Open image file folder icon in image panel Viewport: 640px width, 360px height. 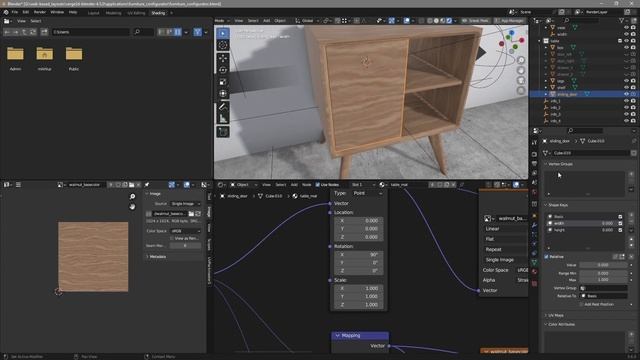[x=191, y=213]
